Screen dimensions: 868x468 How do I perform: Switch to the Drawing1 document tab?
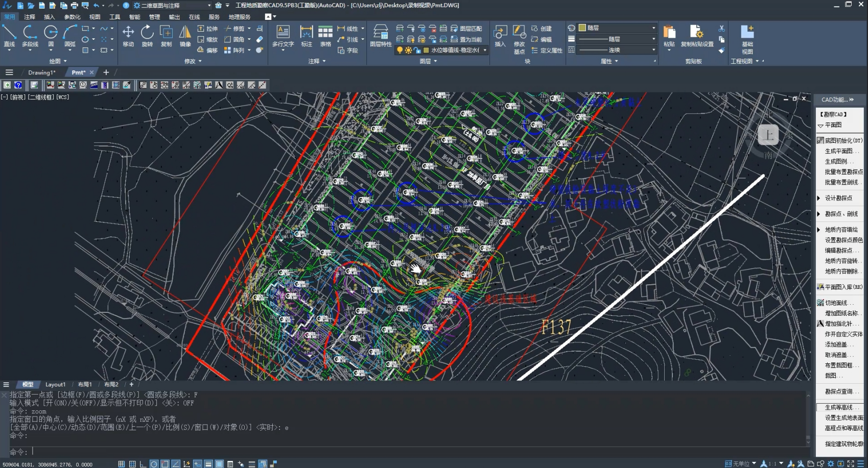42,72
